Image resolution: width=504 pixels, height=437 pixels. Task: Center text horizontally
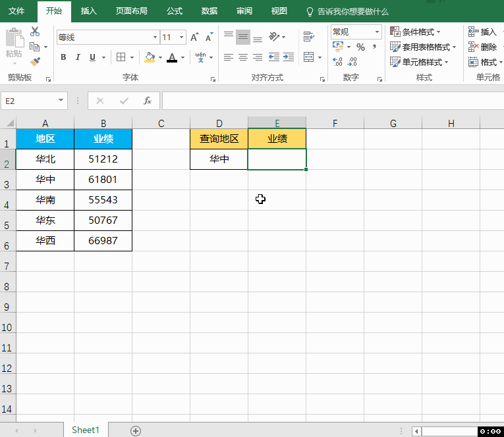coord(243,57)
